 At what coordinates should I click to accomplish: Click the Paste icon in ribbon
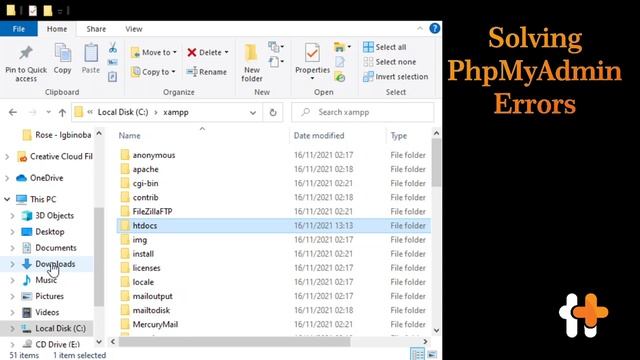[x=91, y=53]
